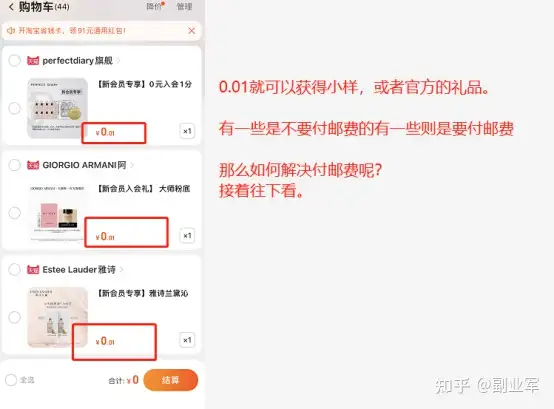This screenshot has height=409, width=554.
Task: Dismiss the 淘宝省钱卡 red packet banner
Action: 191,31
